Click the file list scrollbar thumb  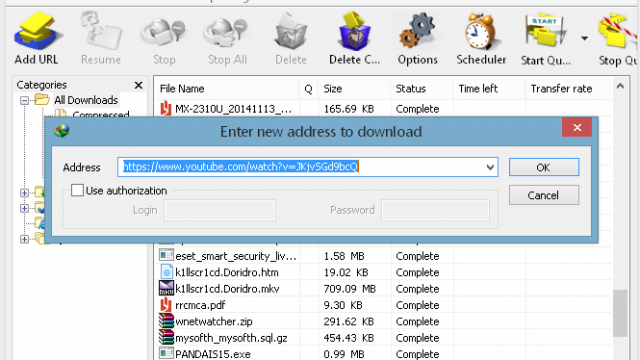620,313
